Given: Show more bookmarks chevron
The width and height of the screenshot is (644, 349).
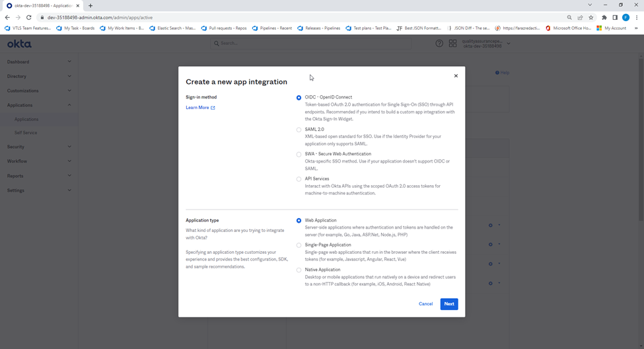Looking at the screenshot, I should click(x=636, y=28).
